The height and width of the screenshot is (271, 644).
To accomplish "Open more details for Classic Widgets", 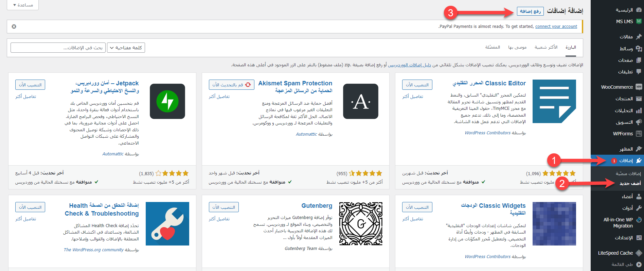I will pyautogui.click(x=413, y=219).
